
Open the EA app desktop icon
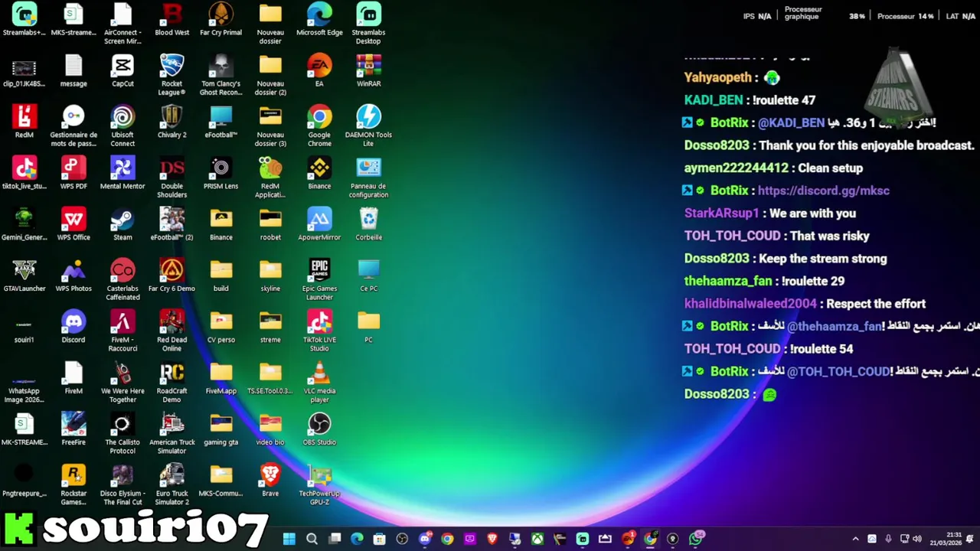click(319, 70)
